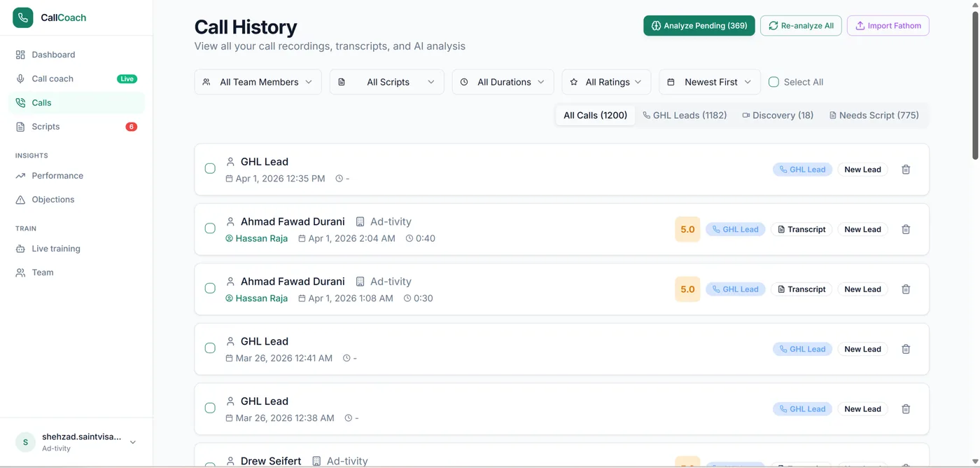Open Live training in the sidebar

(x=76, y=249)
